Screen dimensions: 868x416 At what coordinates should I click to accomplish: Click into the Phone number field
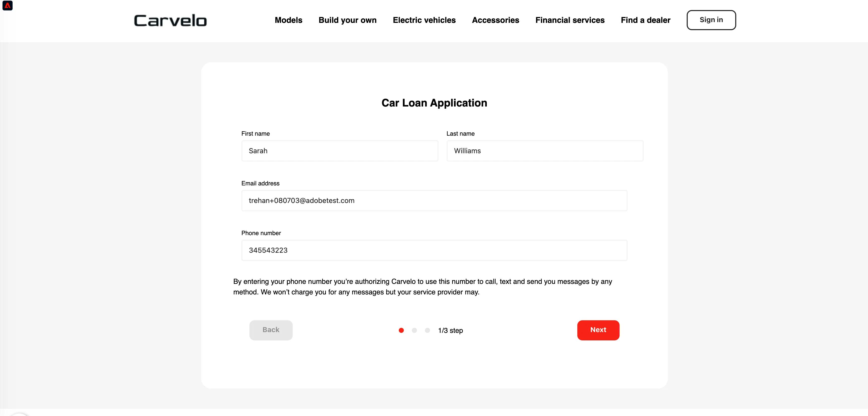(x=434, y=250)
